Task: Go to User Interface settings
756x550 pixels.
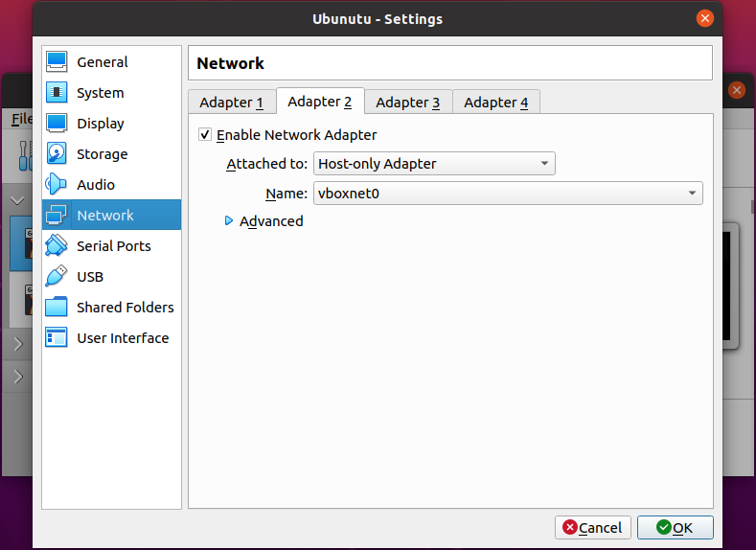Action: pyautogui.click(x=111, y=338)
